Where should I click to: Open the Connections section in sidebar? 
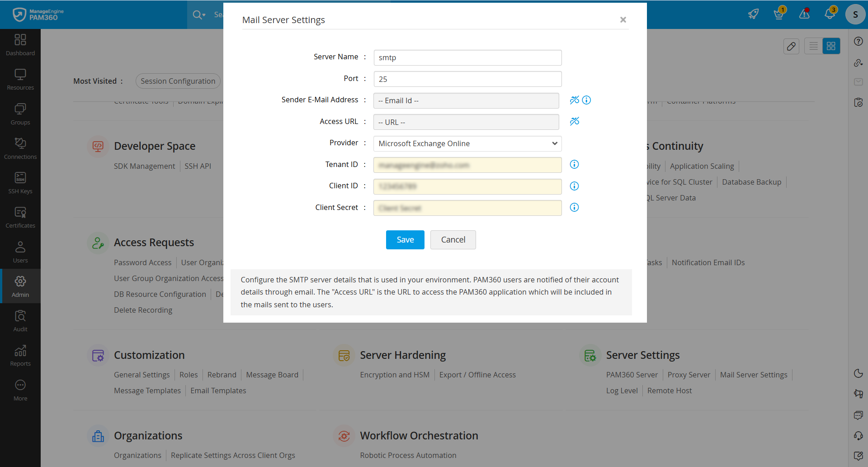tap(20, 147)
